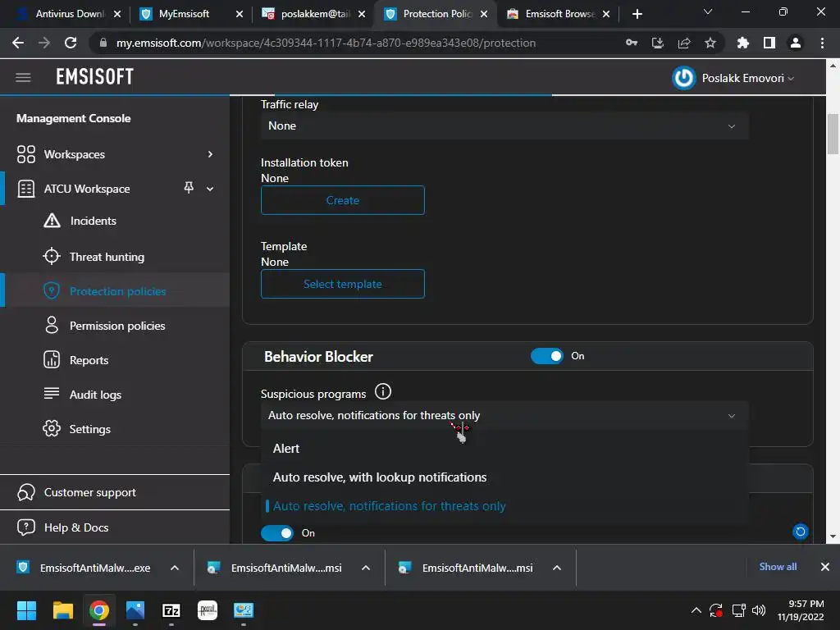Screen dimensions: 840x630
Task: Expand the Workspaces chevron
Action: tap(210, 154)
